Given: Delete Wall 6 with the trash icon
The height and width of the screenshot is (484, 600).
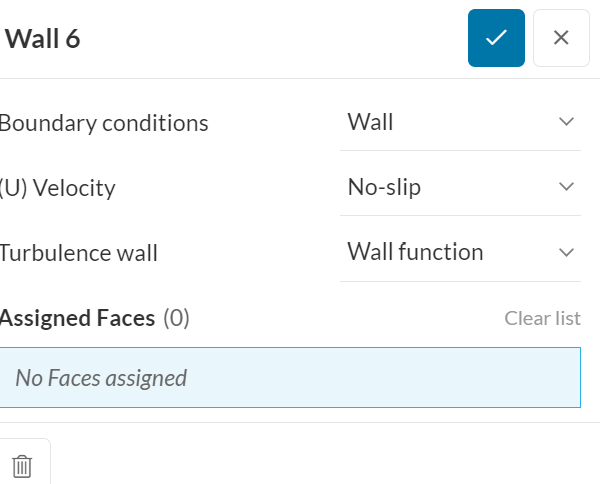Looking at the screenshot, I should (22, 465).
